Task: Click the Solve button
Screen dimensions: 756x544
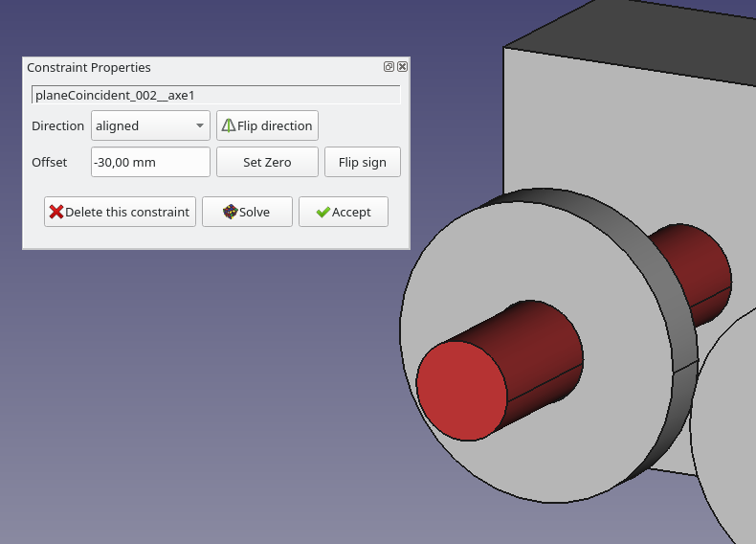Action: [x=247, y=212]
